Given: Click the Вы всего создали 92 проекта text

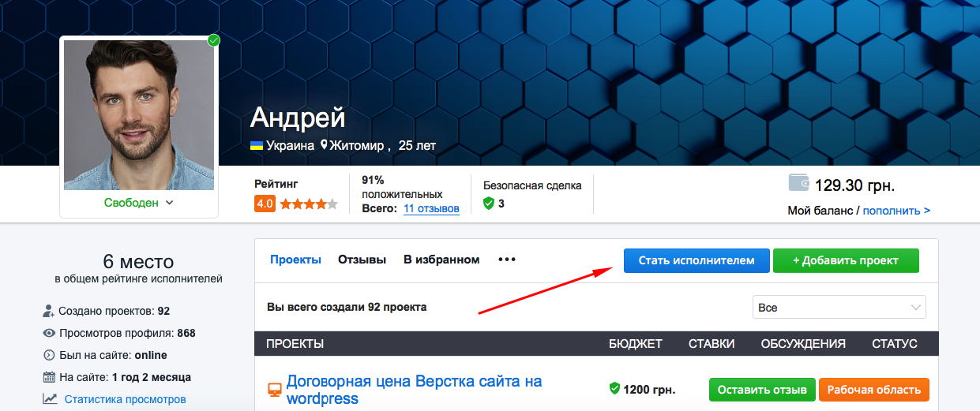Looking at the screenshot, I should tap(347, 307).
